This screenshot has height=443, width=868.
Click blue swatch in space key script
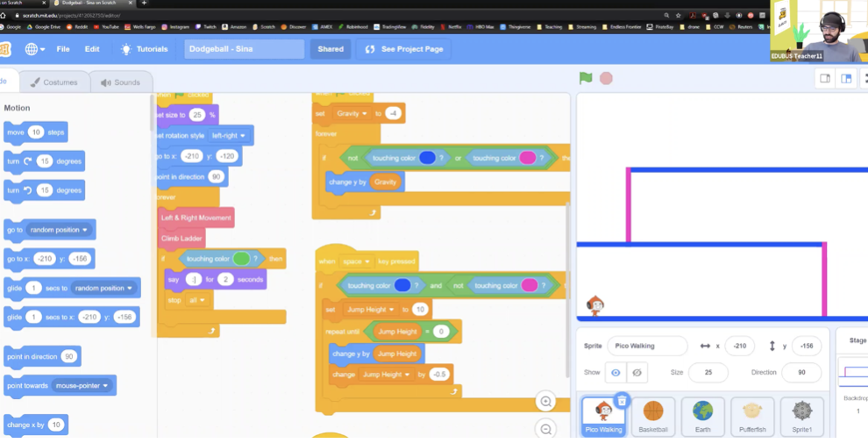402,286
